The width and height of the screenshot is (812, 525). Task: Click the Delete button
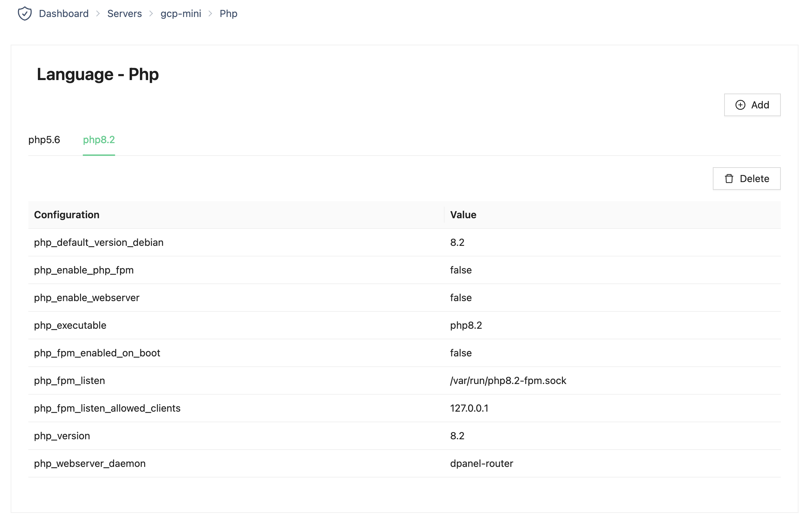(x=746, y=179)
